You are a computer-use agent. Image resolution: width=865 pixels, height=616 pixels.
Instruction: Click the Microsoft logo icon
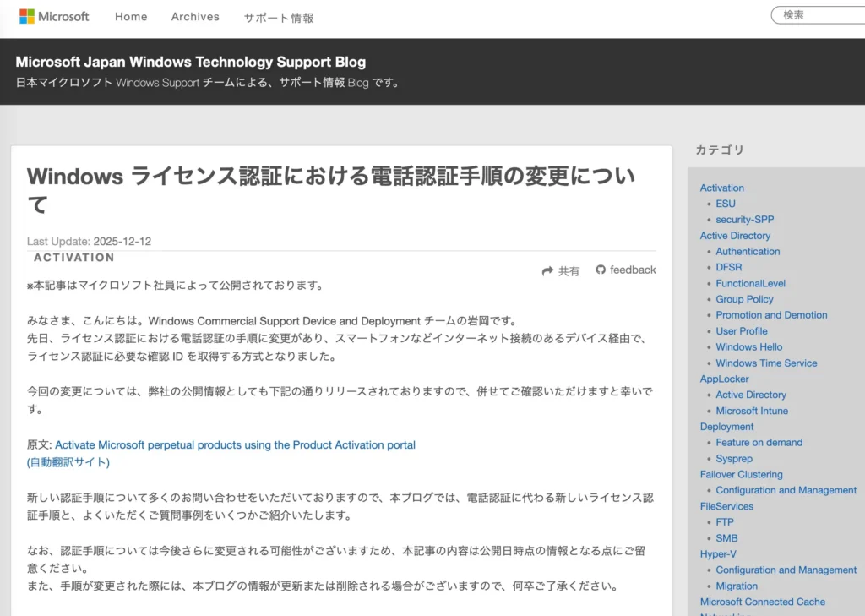(x=27, y=17)
